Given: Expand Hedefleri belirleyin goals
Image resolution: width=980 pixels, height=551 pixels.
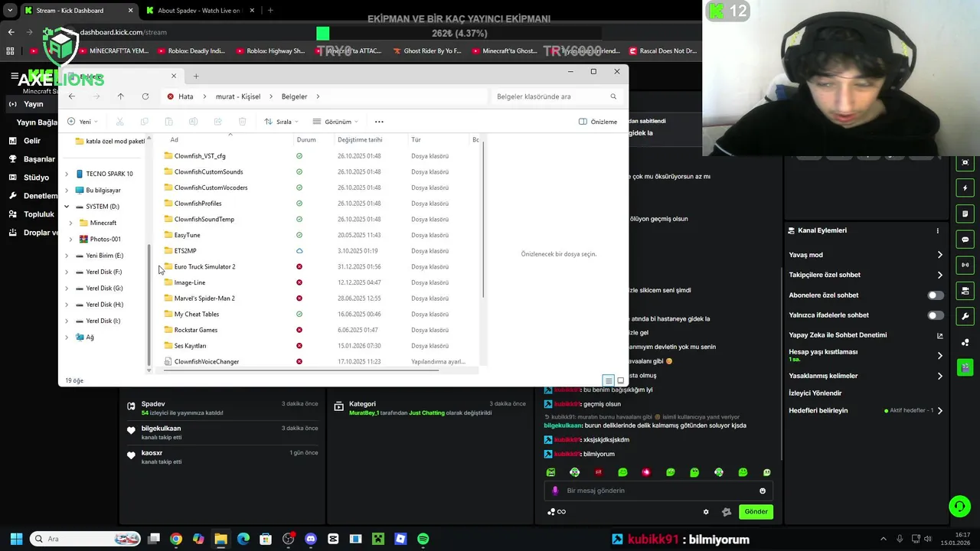Looking at the screenshot, I should pyautogui.click(x=940, y=411).
